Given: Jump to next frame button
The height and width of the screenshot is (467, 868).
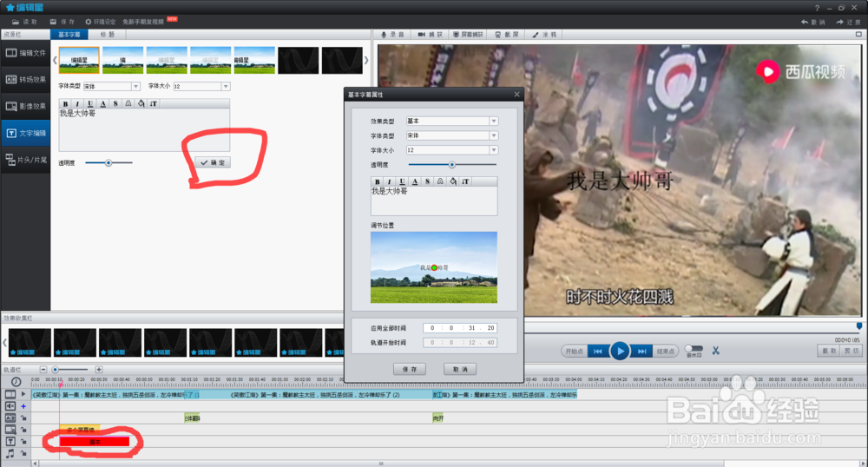Looking at the screenshot, I should [x=641, y=352].
